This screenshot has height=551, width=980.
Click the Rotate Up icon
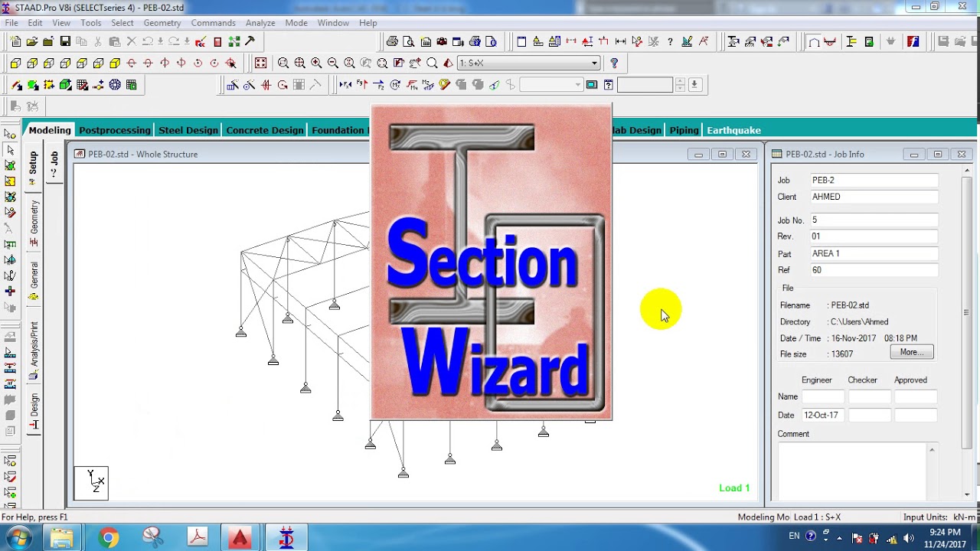132,63
